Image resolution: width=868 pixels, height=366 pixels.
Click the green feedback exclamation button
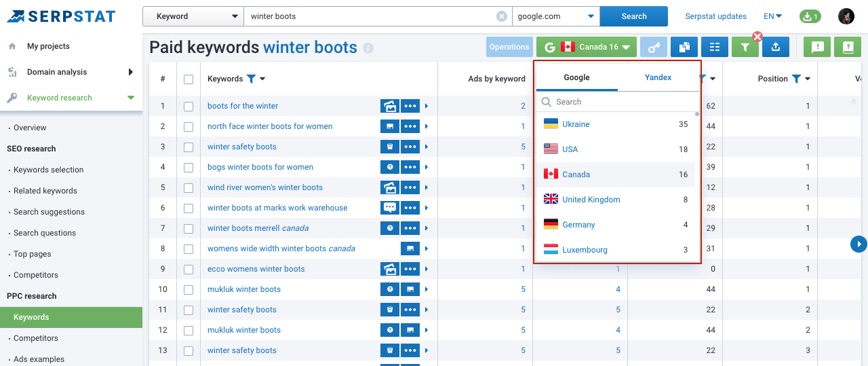click(817, 47)
